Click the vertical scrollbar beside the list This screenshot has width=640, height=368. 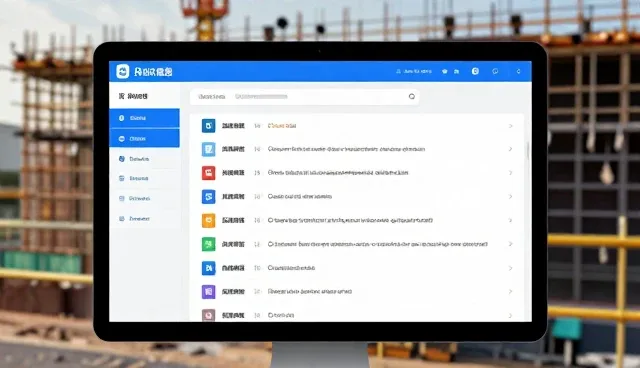[528, 151]
